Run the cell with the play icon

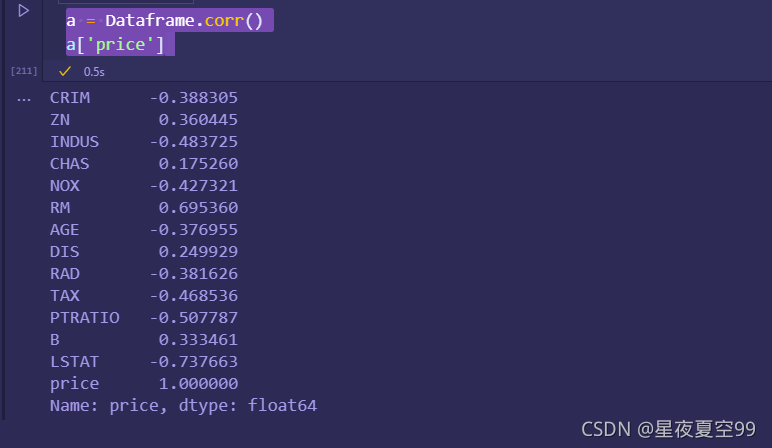point(23,10)
